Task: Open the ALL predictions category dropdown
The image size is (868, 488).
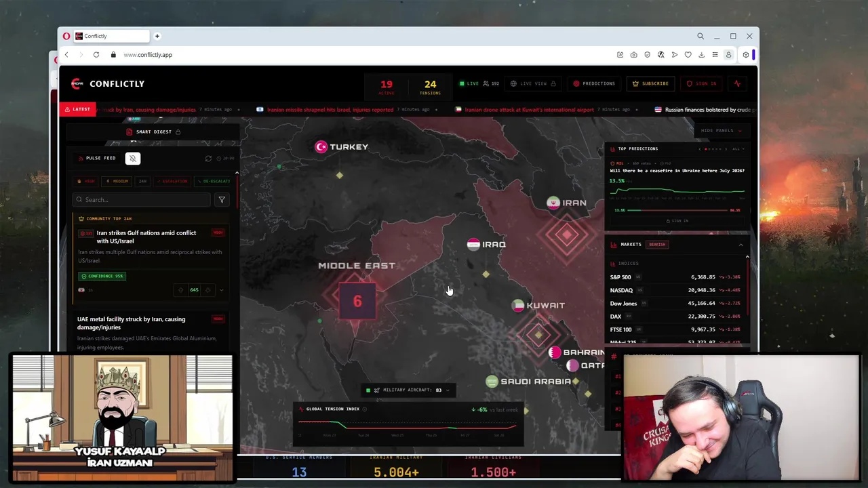Action: [x=738, y=148]
